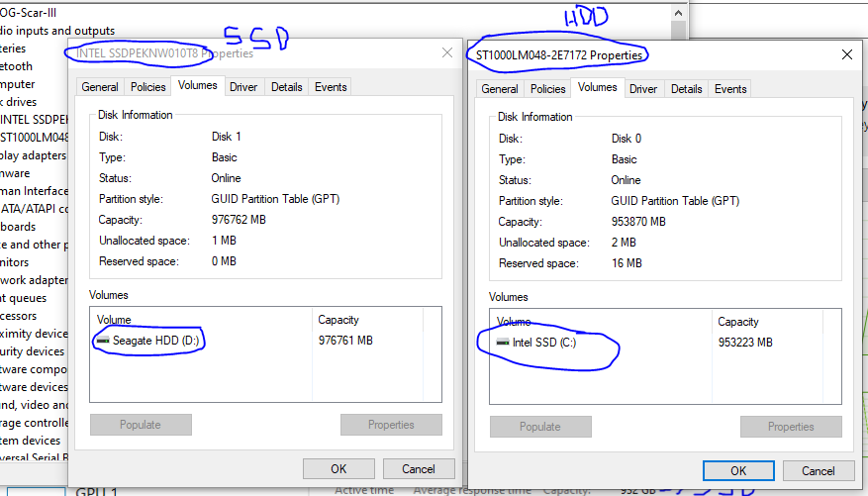
Task: Open Events tab in INTEL SSDPEKNW010T8 Properties
Action: point(331,87)
